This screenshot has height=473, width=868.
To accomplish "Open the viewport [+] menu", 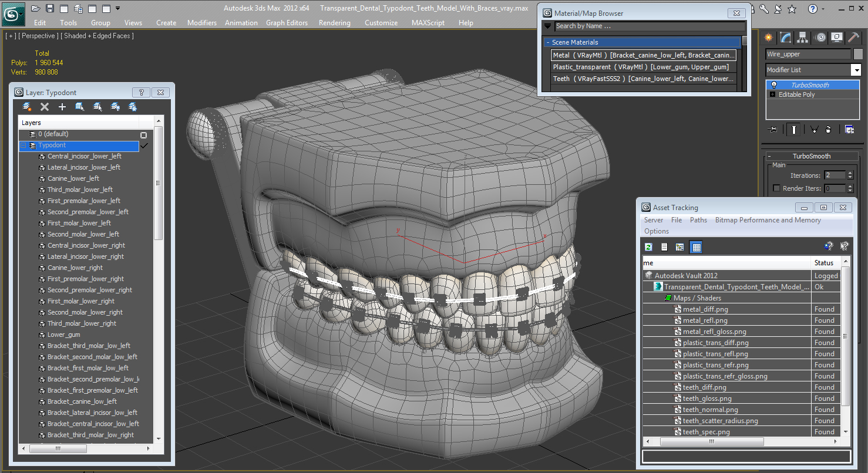I will 10,36.
